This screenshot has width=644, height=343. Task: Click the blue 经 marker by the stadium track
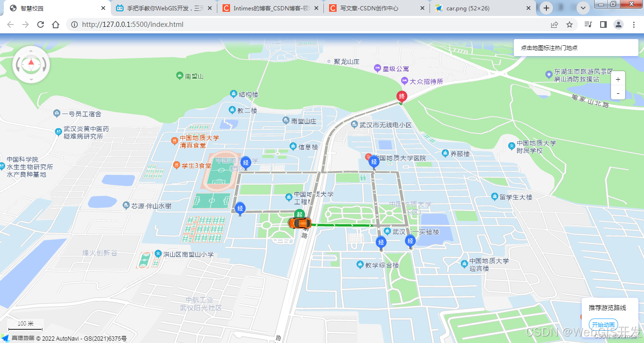click(x=246, y=163)
